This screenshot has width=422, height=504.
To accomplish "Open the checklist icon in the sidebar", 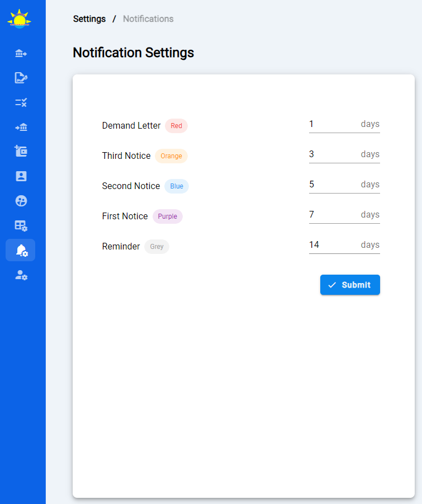I will point(21,102).
